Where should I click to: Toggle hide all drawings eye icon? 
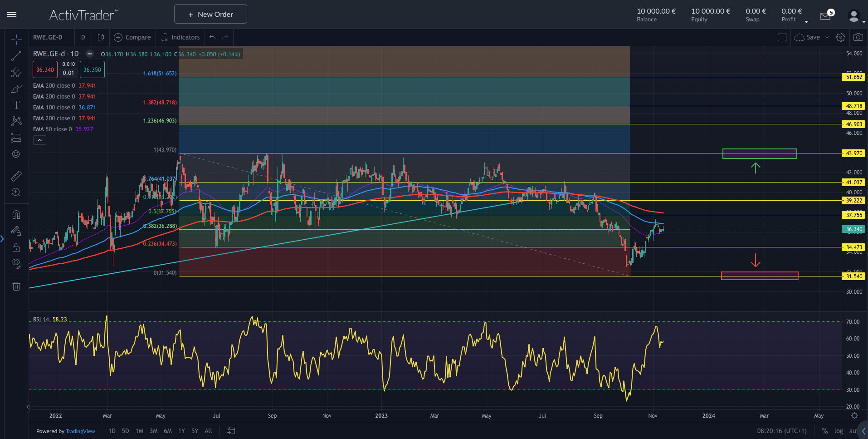coord(16,263)
